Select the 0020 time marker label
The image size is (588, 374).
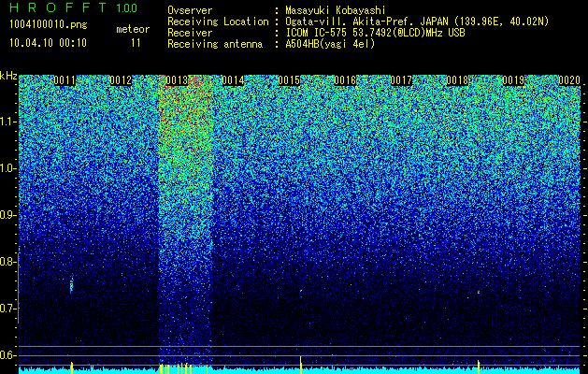[569, 80]
